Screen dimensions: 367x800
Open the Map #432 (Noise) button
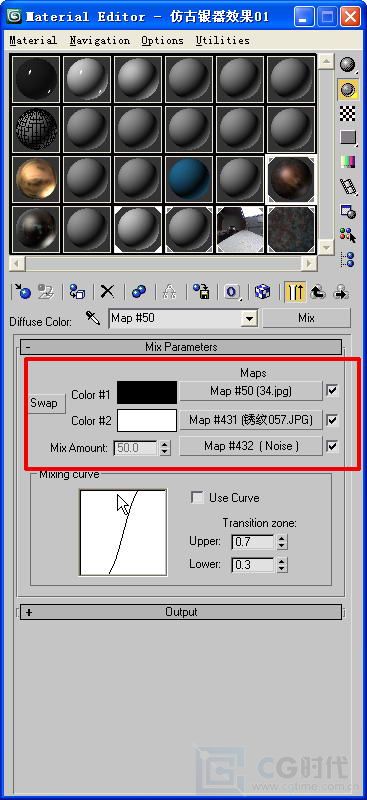pyautogui.click(x=251, y=446)
